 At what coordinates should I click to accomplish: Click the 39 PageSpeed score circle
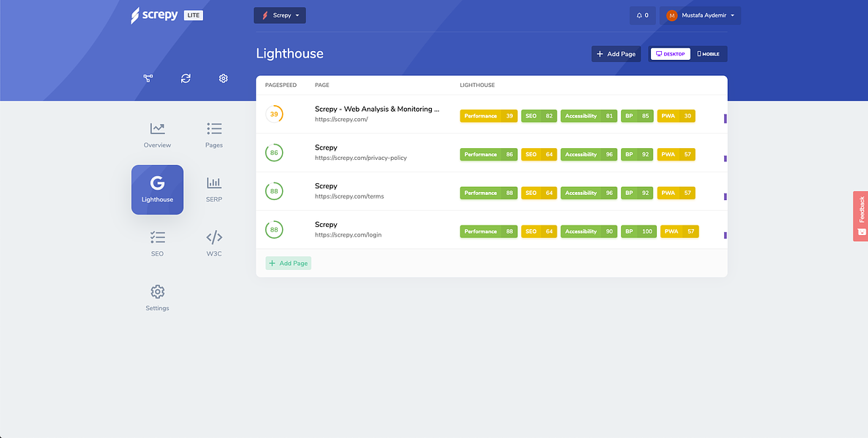[274, 114]
